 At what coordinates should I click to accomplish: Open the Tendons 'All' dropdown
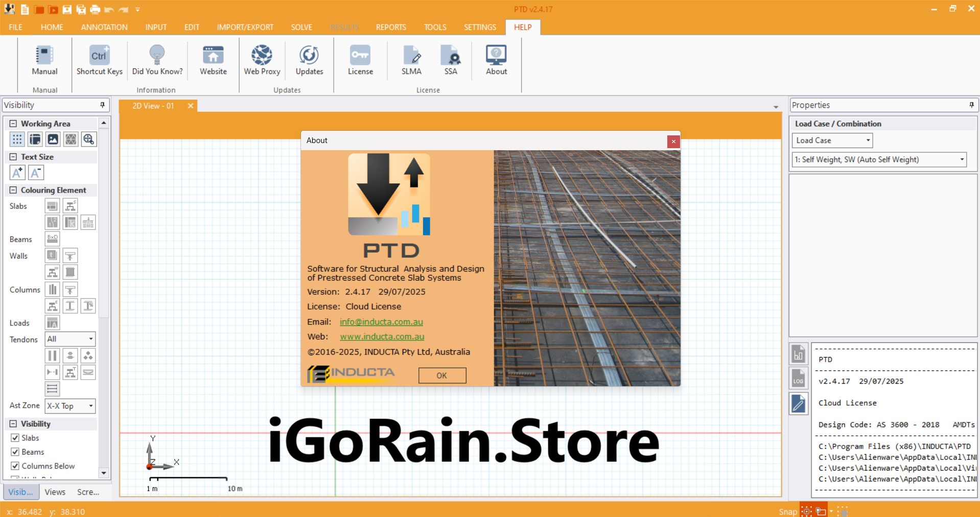pos(70,339)
